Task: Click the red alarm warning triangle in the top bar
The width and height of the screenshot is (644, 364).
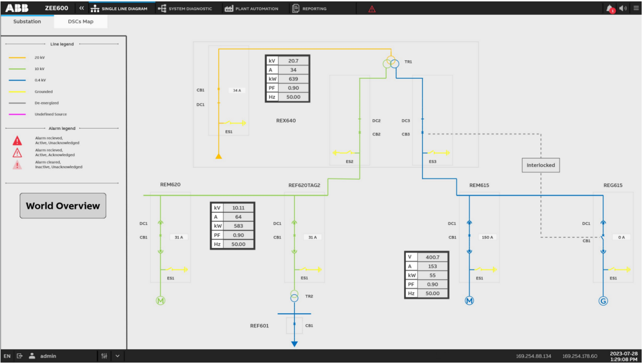Action: (x=372, y=9)
